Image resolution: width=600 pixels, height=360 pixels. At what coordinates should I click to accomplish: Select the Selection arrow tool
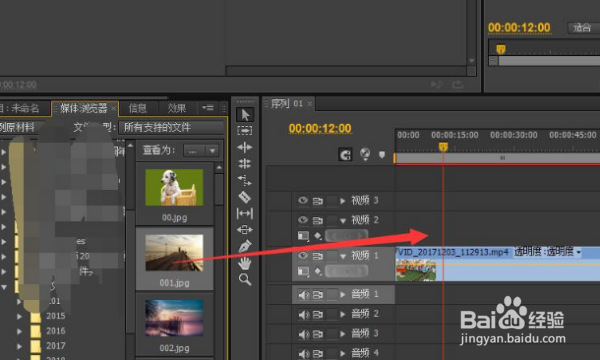tap(245, 114)
